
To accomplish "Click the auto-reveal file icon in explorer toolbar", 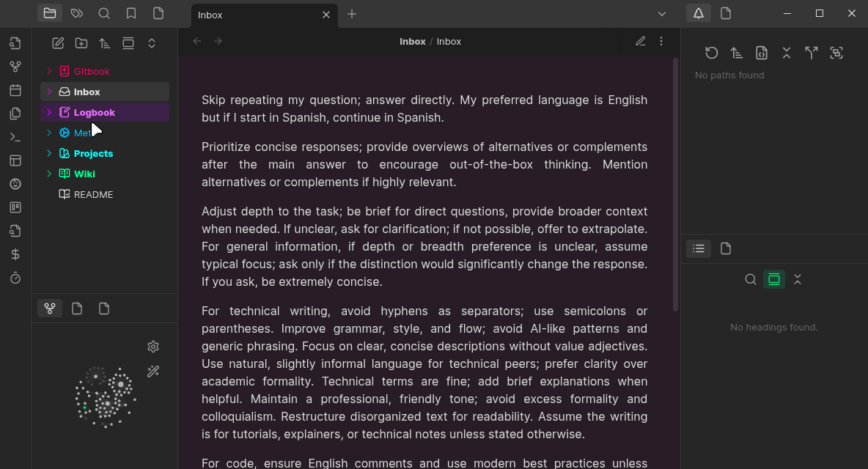I will pos(128,43).
